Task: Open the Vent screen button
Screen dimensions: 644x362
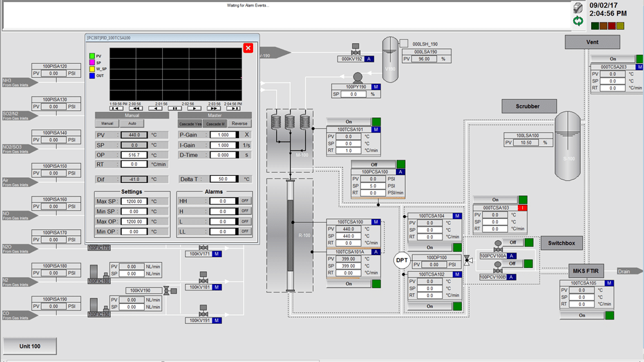Action: click(x=592, y=42)
